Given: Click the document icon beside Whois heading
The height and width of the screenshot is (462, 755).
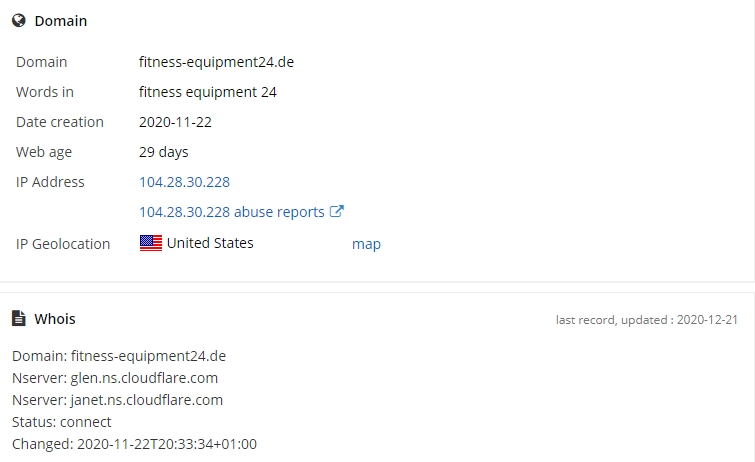Looking at the screenshot, I should 18,318.
